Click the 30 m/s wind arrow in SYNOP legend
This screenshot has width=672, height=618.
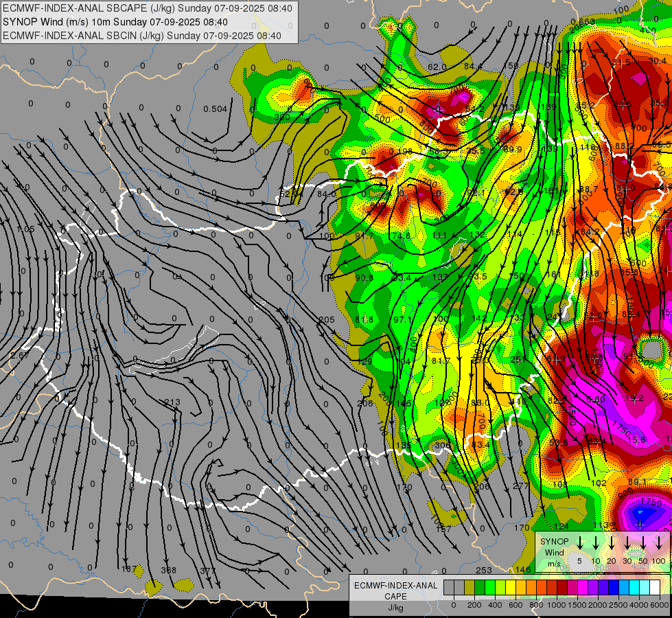(627, 543)
